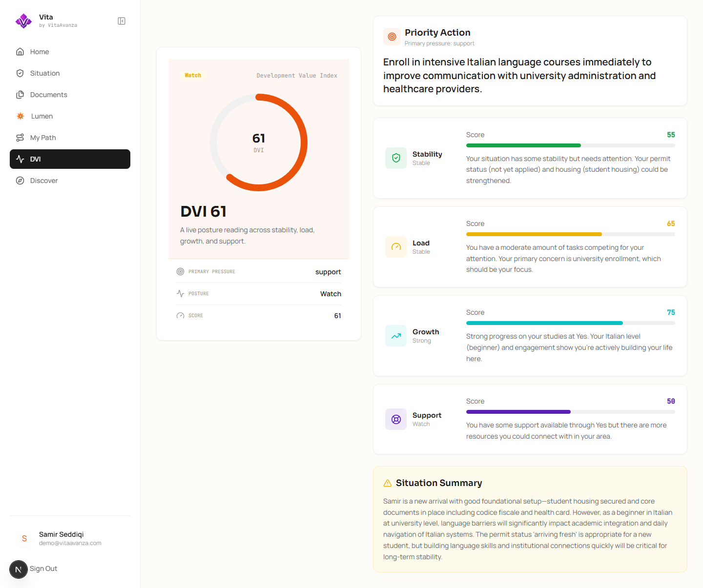
Task: Go to the Situation section
Action: (x=70, y=73)
